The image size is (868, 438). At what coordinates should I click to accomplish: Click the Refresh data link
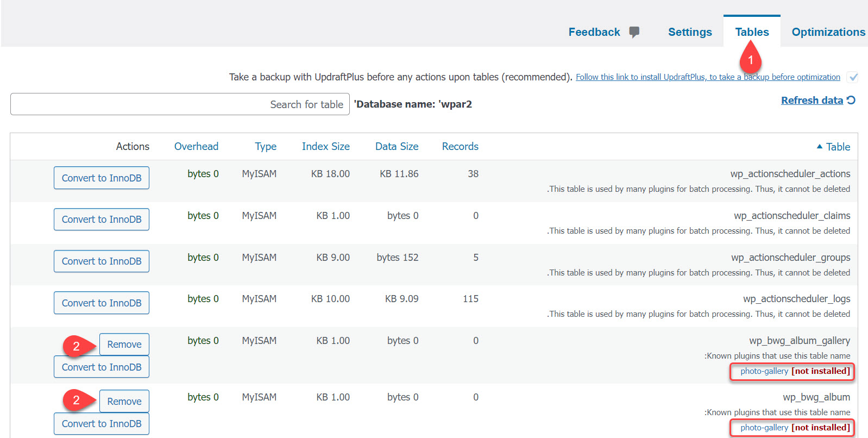point(812,101)
